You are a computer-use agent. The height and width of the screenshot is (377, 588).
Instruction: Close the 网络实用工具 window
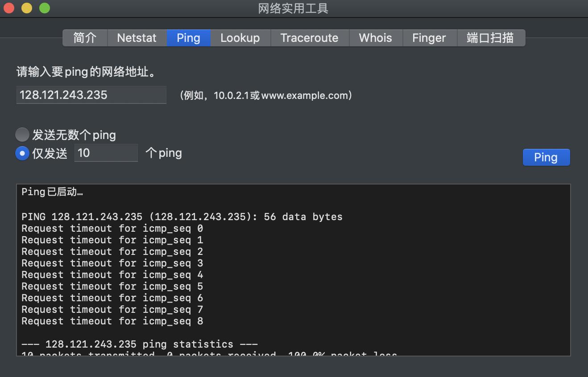(9, 8)
